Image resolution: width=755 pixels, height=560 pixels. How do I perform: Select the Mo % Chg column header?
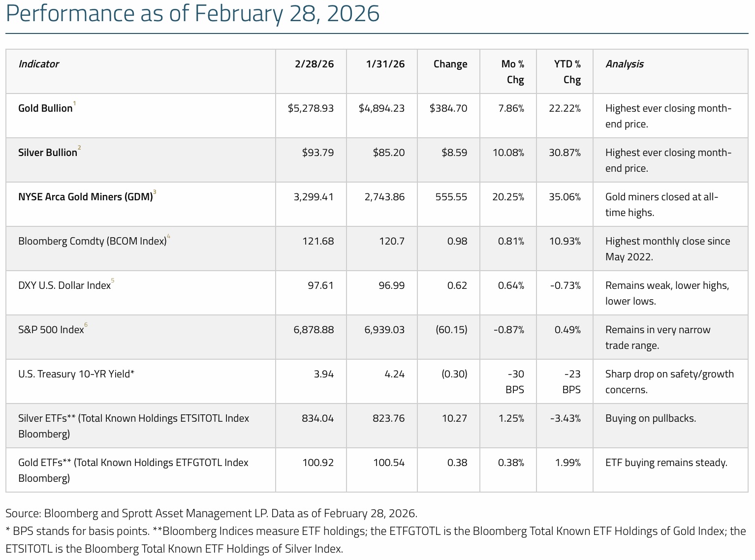512,72
